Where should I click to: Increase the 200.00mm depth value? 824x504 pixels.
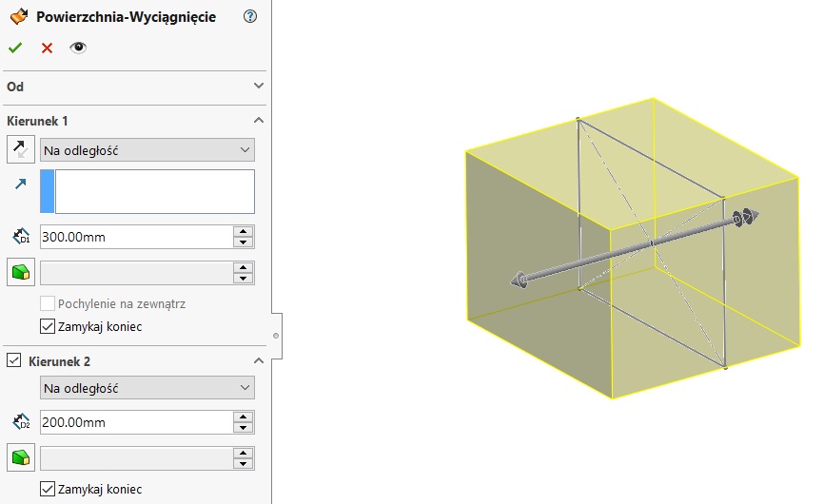tap(244, 417)
